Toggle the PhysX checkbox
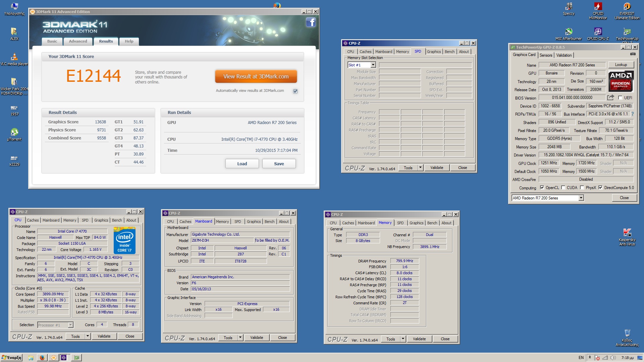Image resolution: width=644 pixels, height=362 pixels. (x=582, y=188)
